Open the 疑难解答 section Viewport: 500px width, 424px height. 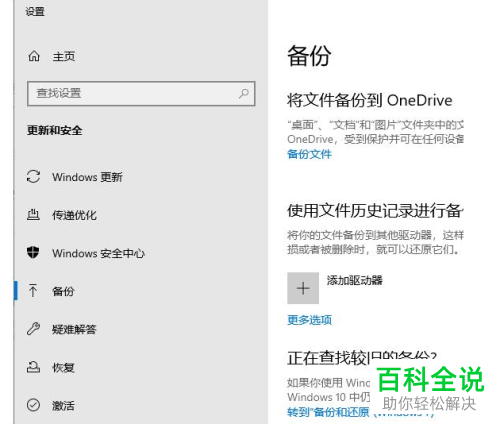[74, 329]
